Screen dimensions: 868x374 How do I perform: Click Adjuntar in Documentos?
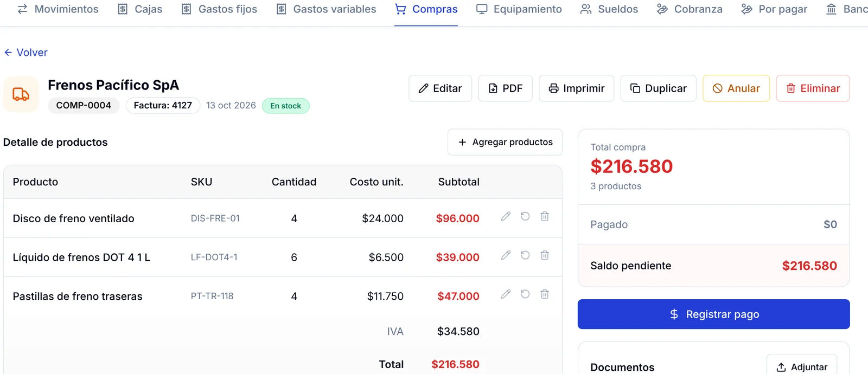coord(801,367)
